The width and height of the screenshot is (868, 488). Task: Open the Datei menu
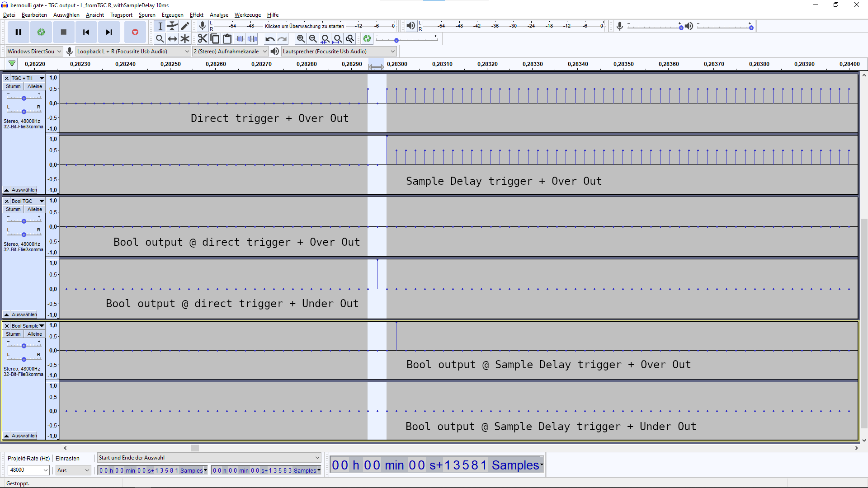tap(9, 15)
